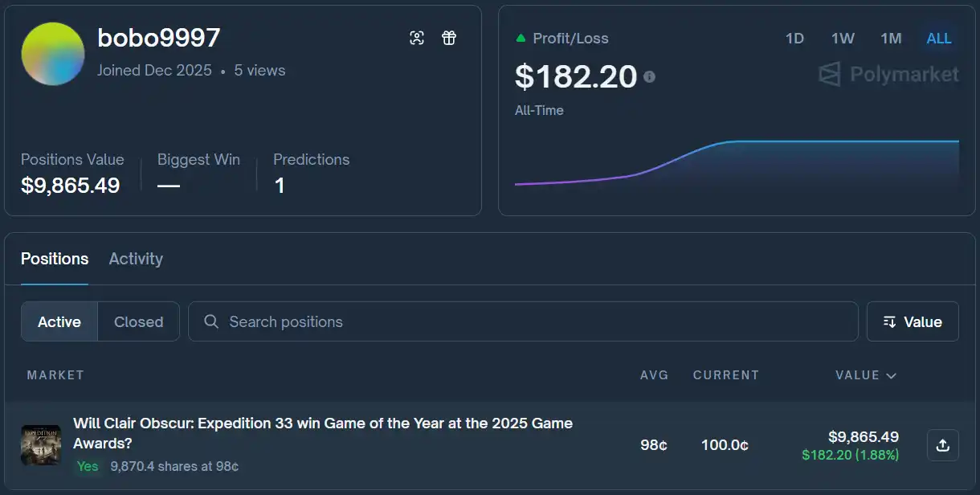Image resolution: width=980 pixels, height=495 pixels.
Task: Switch to the Activity tab
Action: (x=135, y=259)
